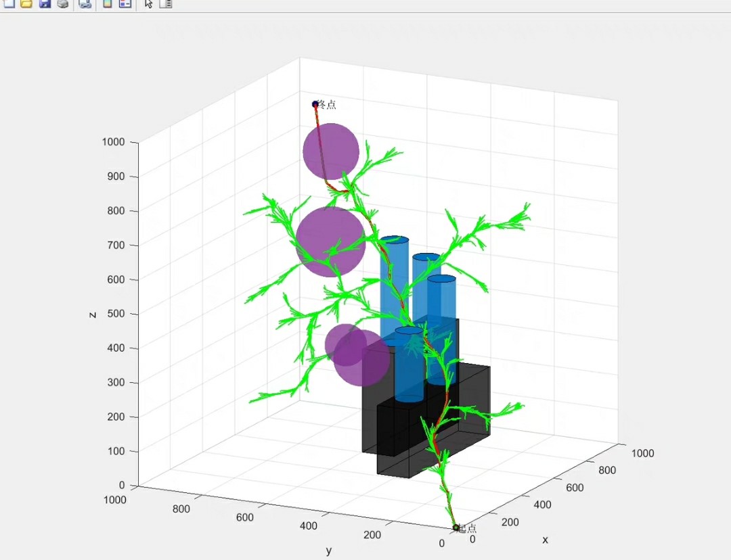
Task: Click the z-axis tick label 500
Action: coord(116,314)
